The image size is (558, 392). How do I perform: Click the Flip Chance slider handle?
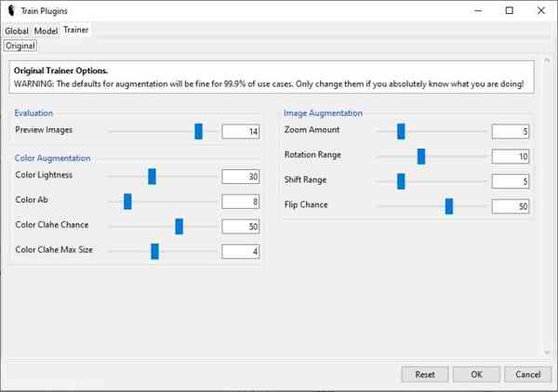pos(449,206)
